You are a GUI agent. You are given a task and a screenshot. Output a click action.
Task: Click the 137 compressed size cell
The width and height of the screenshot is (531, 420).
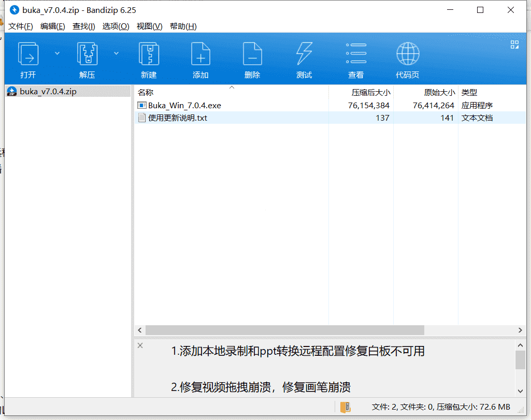pos(382,118)
